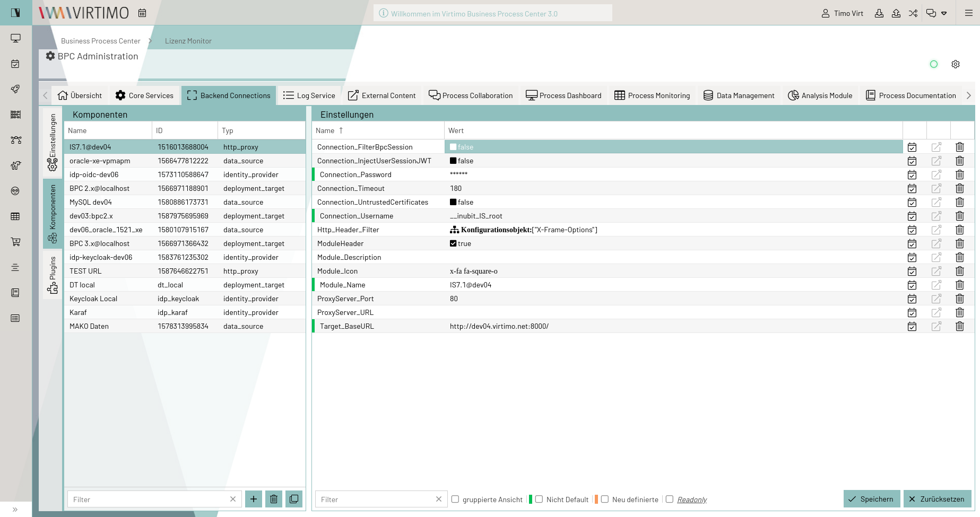This screenshot has height=517, width=980.
Task: Enable the Neu definierte checkbox
Action: click(605, 499)
